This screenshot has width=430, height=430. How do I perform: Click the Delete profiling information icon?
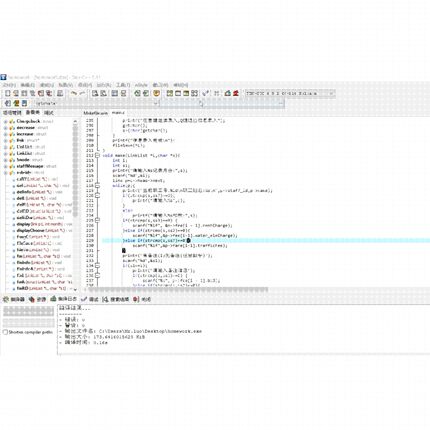coord(236,93)
